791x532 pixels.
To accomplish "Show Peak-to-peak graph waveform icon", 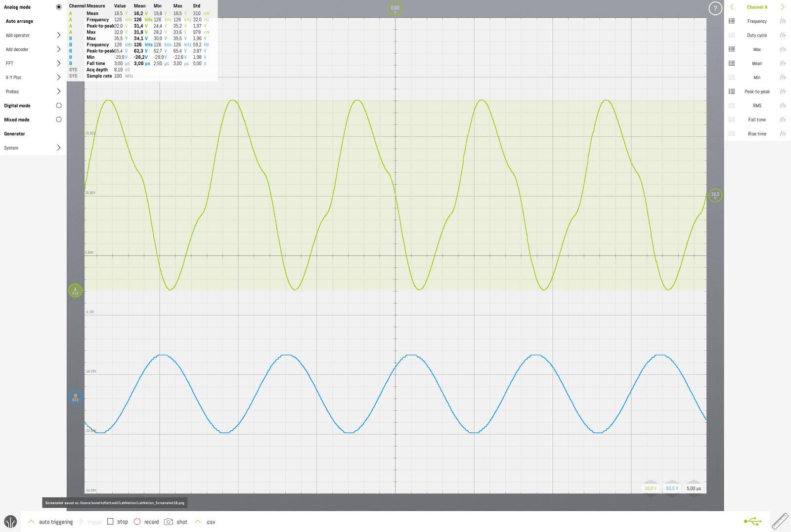I will coord(783,91).
